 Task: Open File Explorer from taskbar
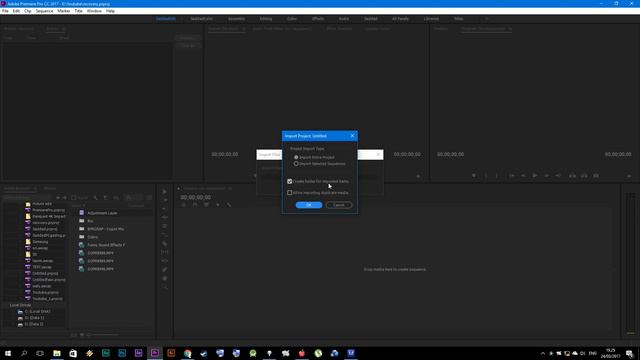[57, 353]
